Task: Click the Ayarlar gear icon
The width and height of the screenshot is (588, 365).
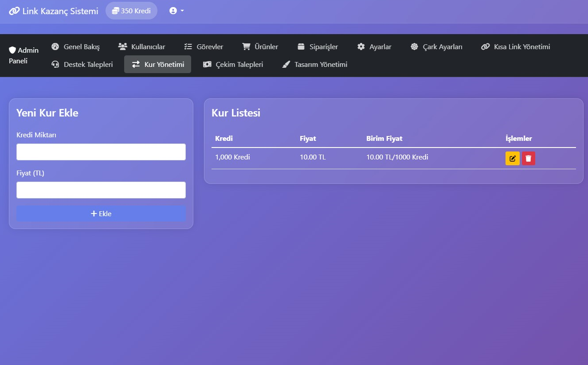Action: click(361, 47)
